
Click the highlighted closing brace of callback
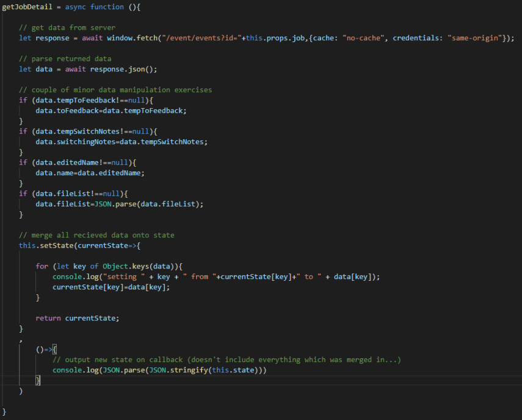38,380
